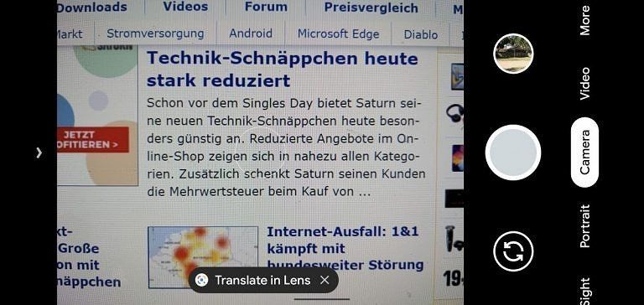
Task: Dismiss the Translate in Lens chip
Action: 325,280
